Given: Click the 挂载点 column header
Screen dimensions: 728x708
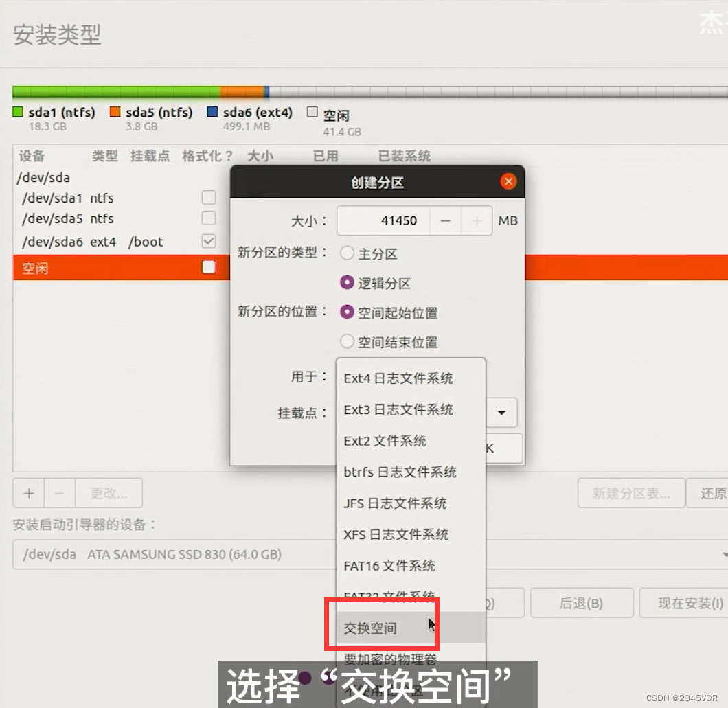Looking at the screenshot, I should click(150, 156).
